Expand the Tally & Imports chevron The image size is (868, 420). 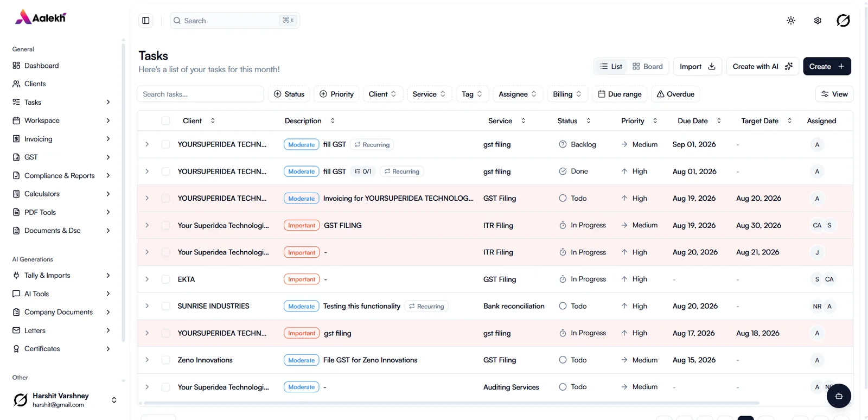pyautogui.click(x=108, y=275)
